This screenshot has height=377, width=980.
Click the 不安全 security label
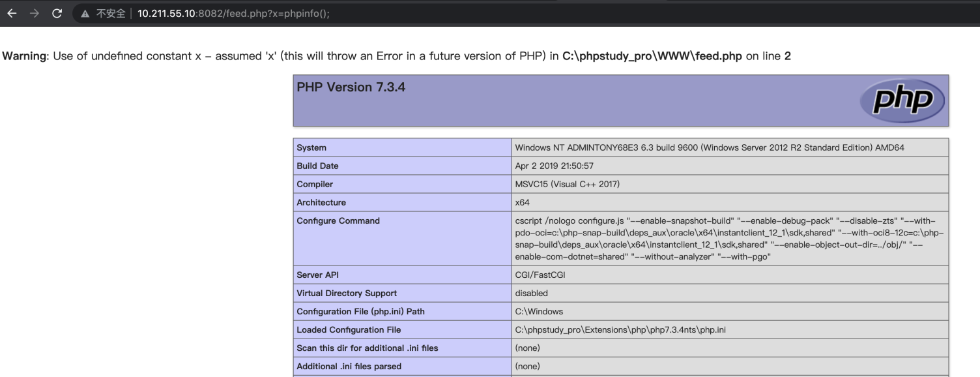point(111,14)
